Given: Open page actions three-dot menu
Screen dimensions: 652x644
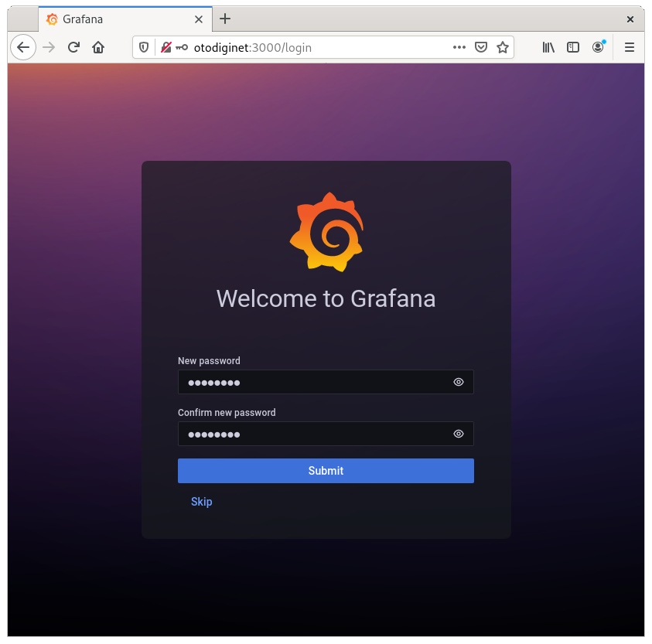Looking at the screenshot, I should coord(459,47).
